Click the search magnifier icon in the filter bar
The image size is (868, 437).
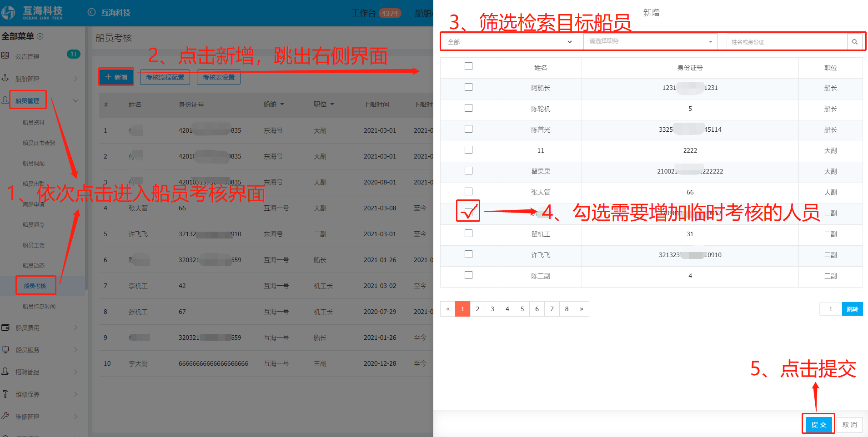point(854,42)
